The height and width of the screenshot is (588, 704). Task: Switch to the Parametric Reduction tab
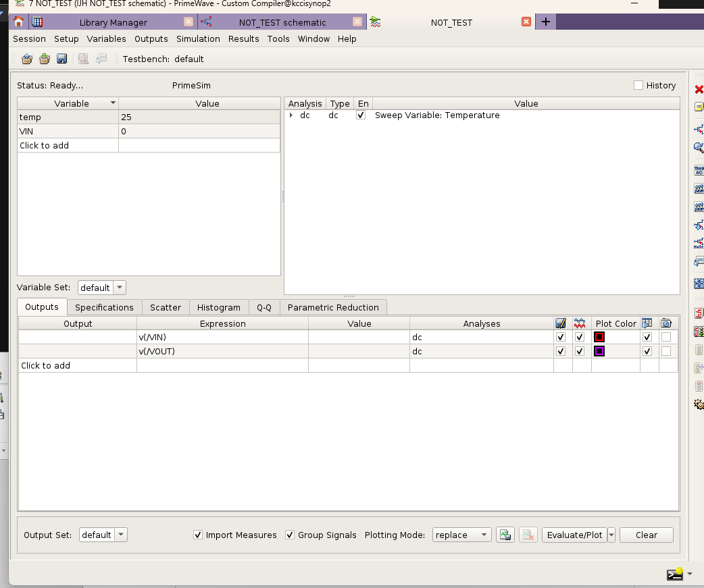pos(333,307)
